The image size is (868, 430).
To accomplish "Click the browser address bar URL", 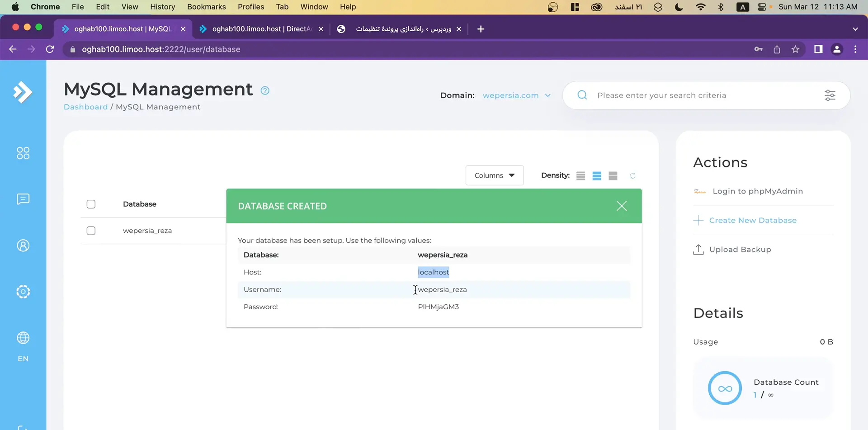I will point(161,49).
